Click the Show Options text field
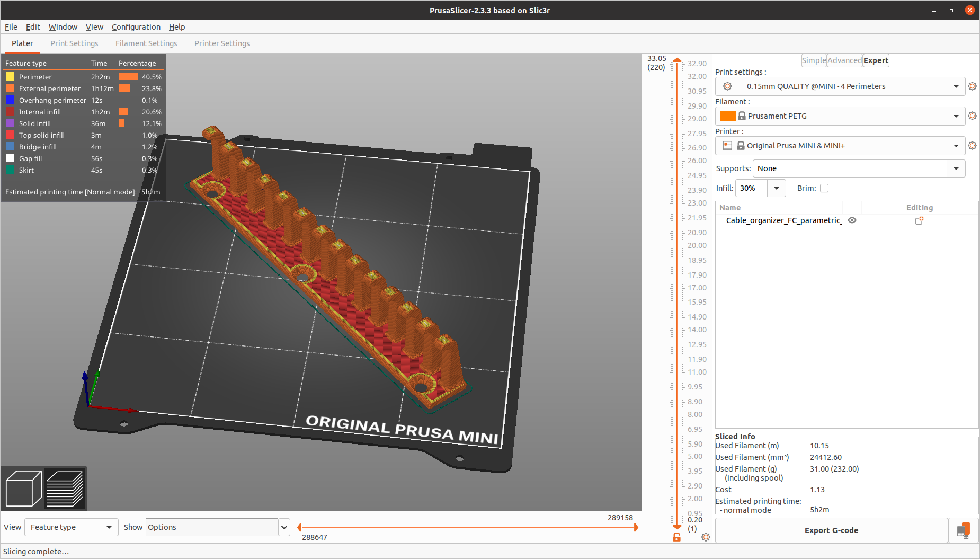The width and height of the screenshot is (980, 559). (212, 527)
